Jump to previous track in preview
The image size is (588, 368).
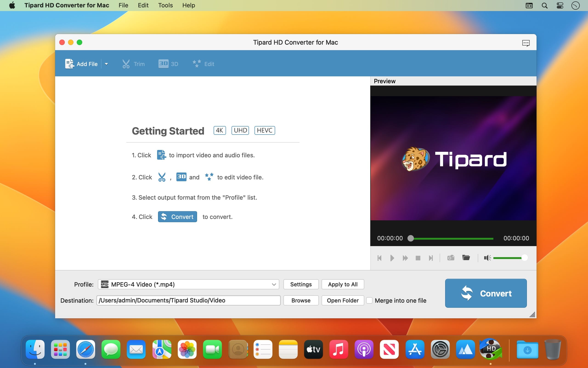pyautogui.click(x=379, y=258)
